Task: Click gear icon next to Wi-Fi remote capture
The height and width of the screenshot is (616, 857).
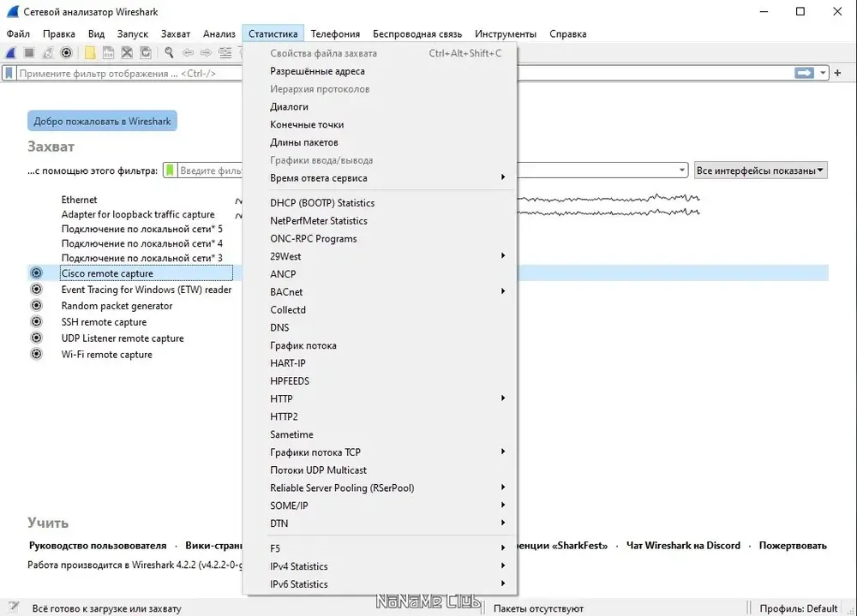Action: point(36,354)
